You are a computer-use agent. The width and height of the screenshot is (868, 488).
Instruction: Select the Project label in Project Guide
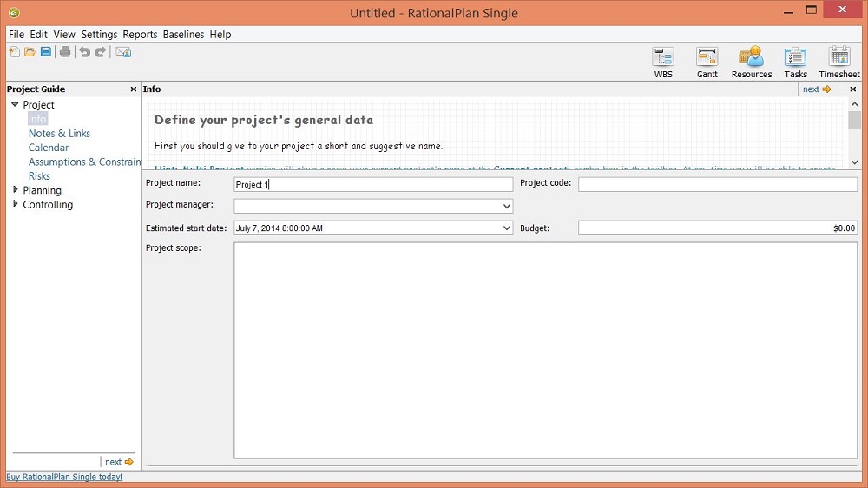click(39, 105)
